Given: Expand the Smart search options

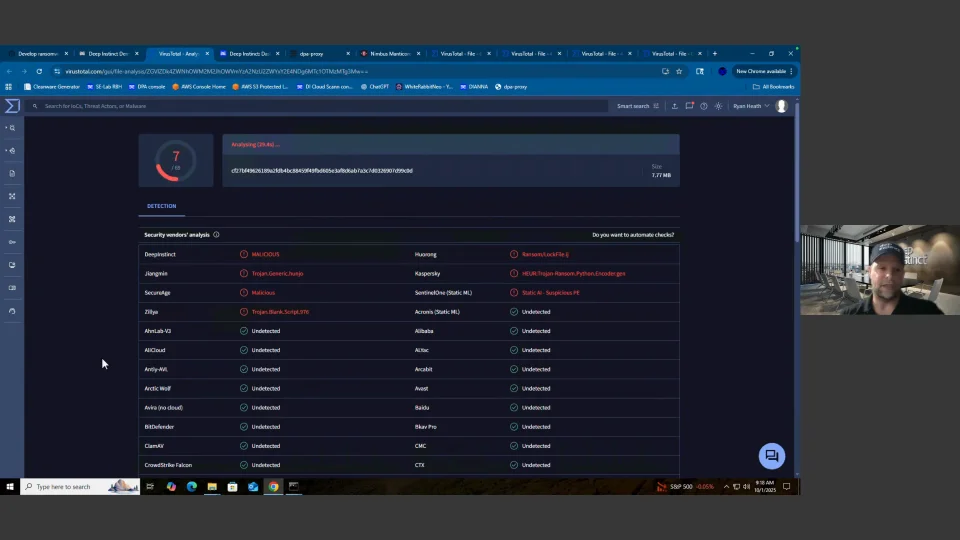Looking at the screenshot, I should point(638,106).
